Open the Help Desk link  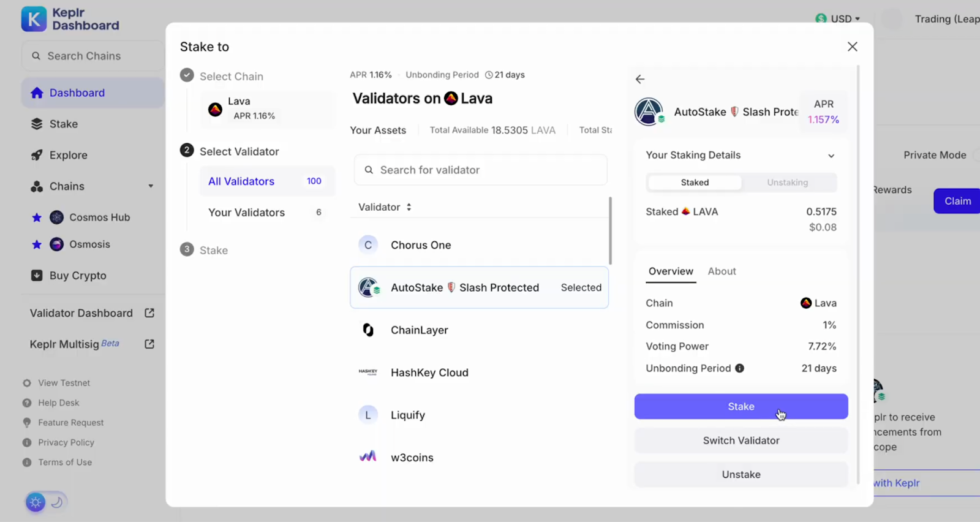[59, 403]
